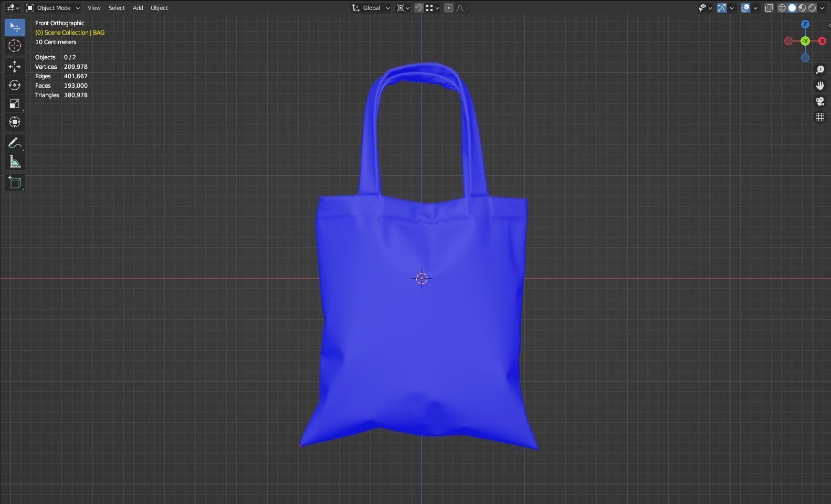Click the Edges value 401,667
The width and height of the screenshot is (831, 504).
pos(76,76)
